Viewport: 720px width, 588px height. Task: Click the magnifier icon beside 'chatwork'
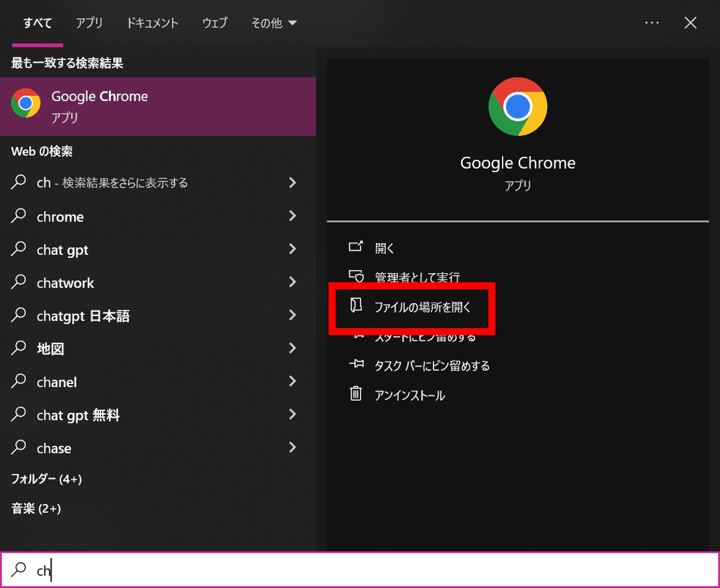coord(19,283)
